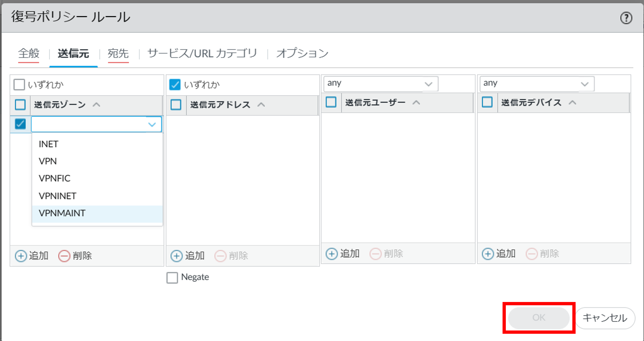Uncheck いずれか checkbox for source address
The height and width of the screenshot is (341, 644).
point(175,85)
